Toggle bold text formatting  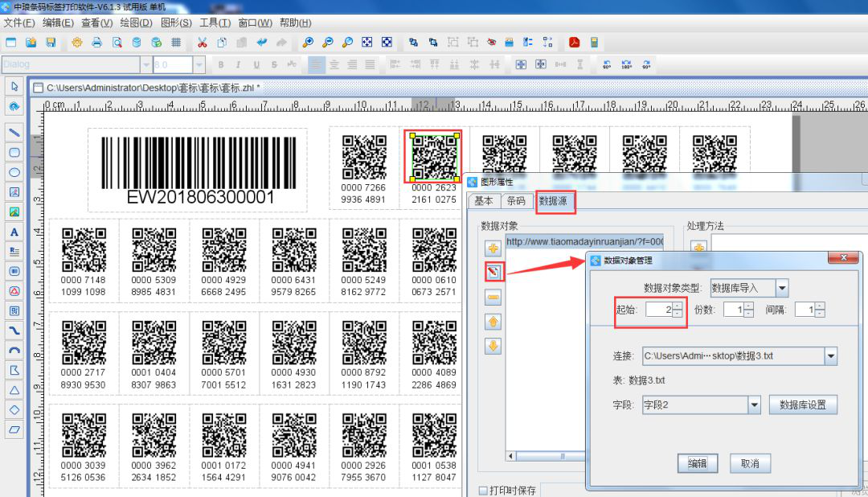point(219,65)
